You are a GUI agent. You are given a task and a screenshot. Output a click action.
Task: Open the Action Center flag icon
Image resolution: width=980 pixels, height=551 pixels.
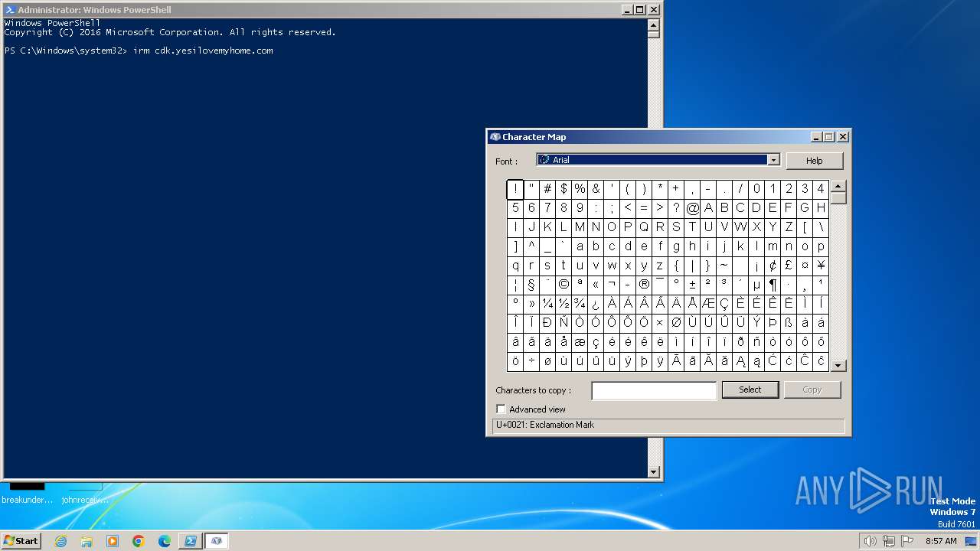point(908,541)
